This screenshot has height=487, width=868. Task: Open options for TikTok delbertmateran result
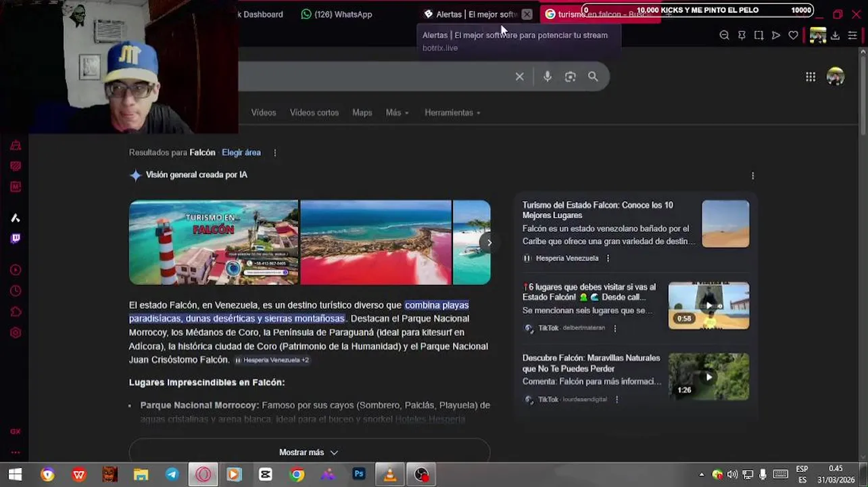coord(614,328)
